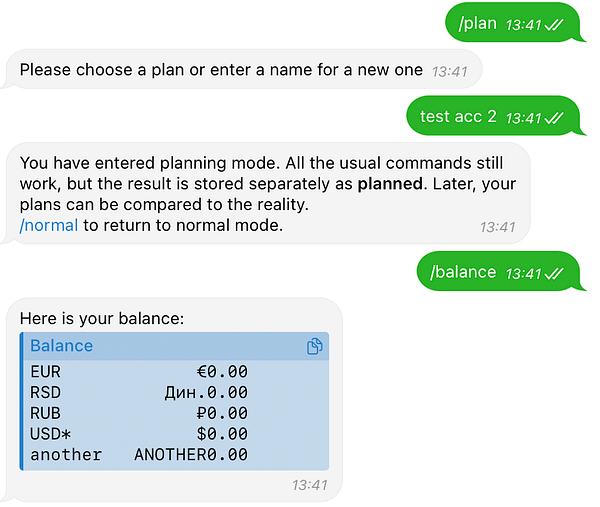Click the 'Balance' code block header
The image size is (600, 507).
pyautogui.click(x=62, y=346)
